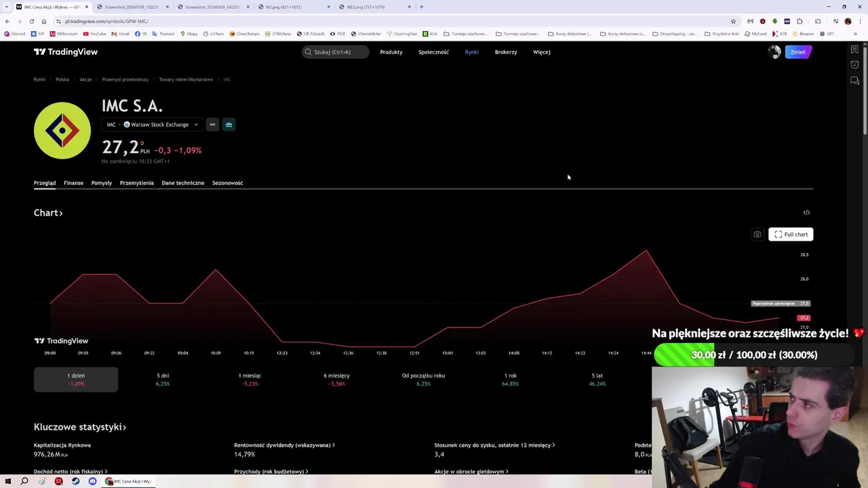The height and width of the screenshot is (488, 868).
Task: Open the Windows taskbar search icon
Action: click(24, 481)
